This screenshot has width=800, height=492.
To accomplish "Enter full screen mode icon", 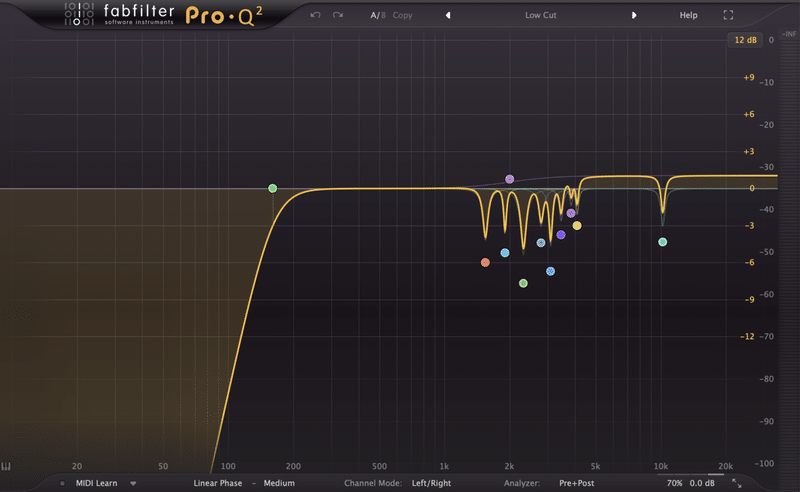I will coord(728,15).
